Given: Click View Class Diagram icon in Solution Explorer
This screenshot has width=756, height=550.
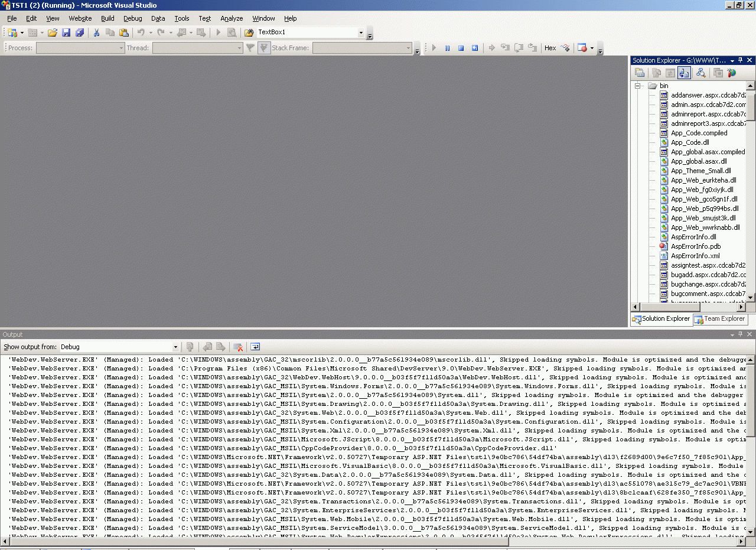Looking at the screenshot, I should (x=700, y=73).
